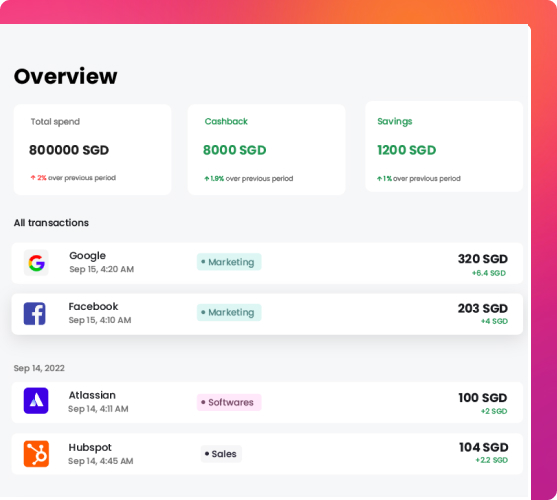557x500 pixels.
Task: Open the Total spend 800000 SGD card
Action: (x=92, y=150)
